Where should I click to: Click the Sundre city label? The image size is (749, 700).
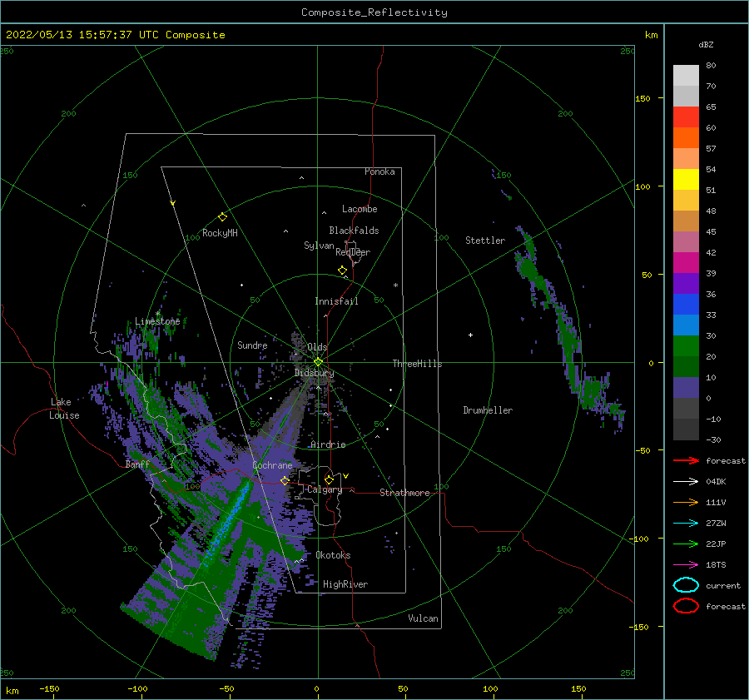tap(252, 345)
